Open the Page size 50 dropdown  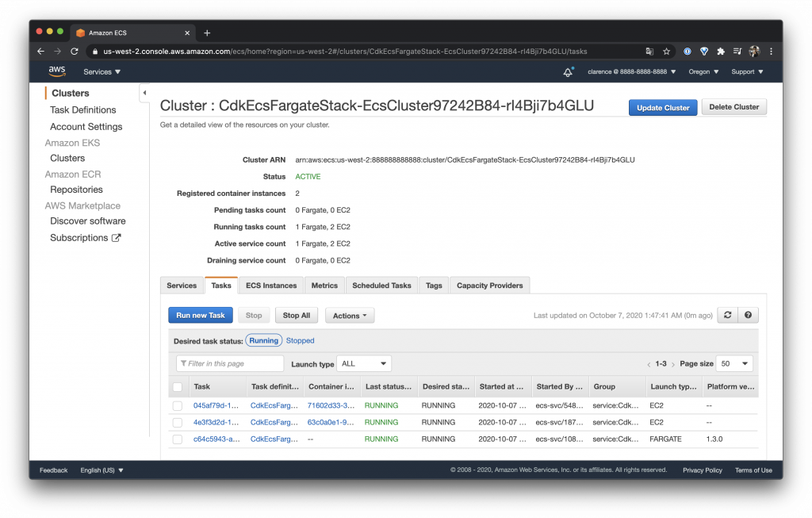tap(733, 363)
